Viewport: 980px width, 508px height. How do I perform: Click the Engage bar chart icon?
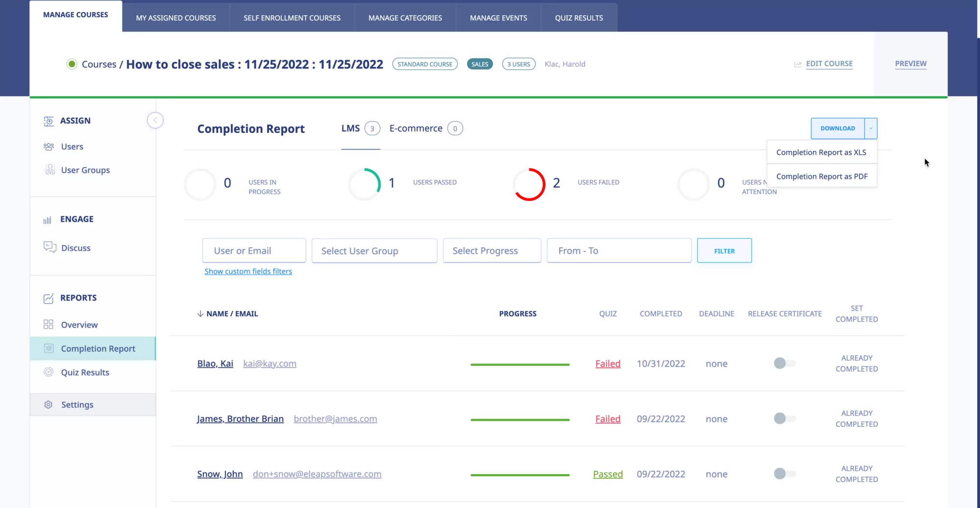pos(48,220)
